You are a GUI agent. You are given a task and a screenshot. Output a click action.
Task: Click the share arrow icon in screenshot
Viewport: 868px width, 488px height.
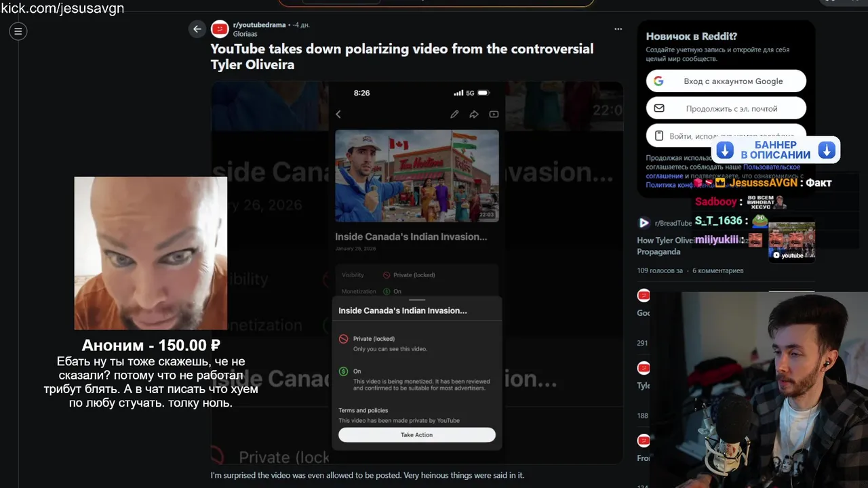pyautogui.click(x=474, y=115)
